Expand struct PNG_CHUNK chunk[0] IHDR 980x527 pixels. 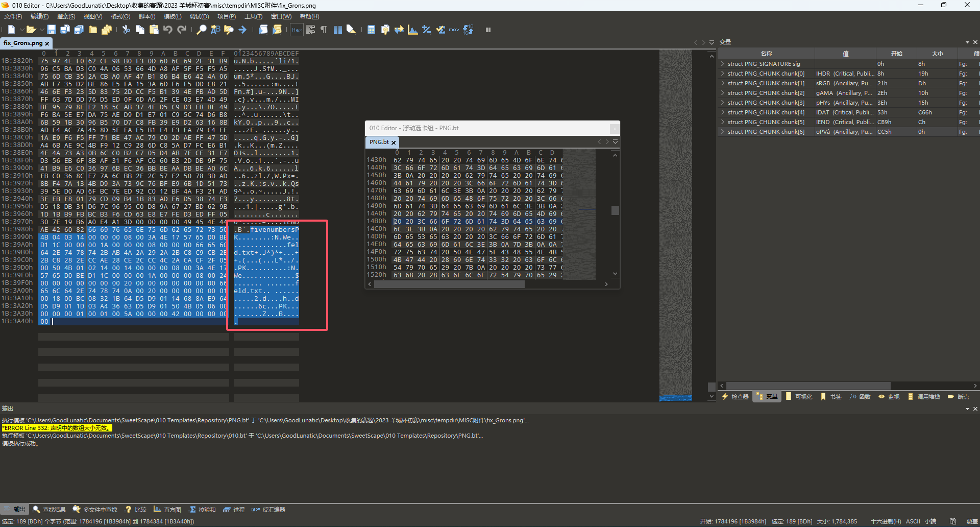[x=723, y=74]
